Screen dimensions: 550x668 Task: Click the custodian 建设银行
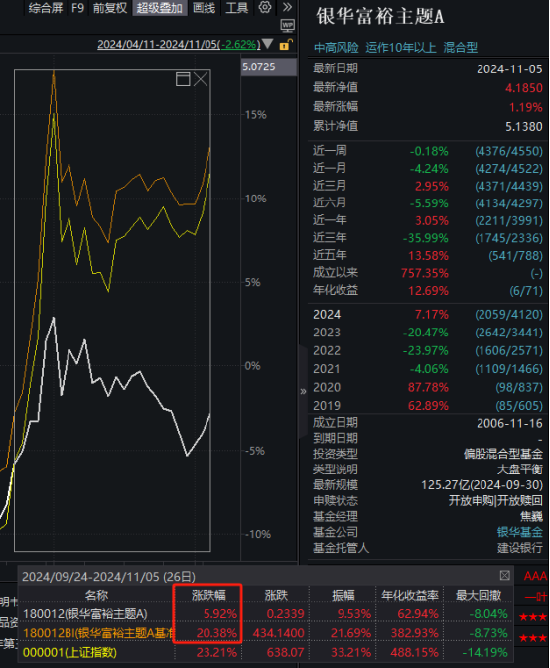pos(520,548)
